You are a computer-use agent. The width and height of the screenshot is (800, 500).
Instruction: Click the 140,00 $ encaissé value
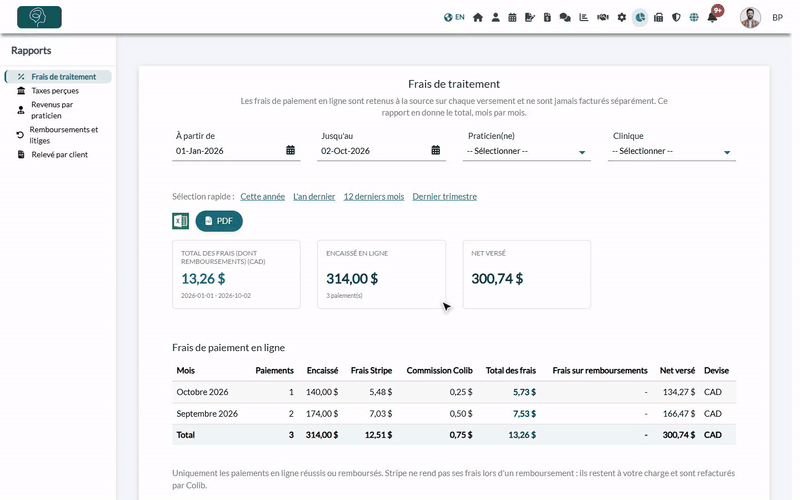[322, 392]
